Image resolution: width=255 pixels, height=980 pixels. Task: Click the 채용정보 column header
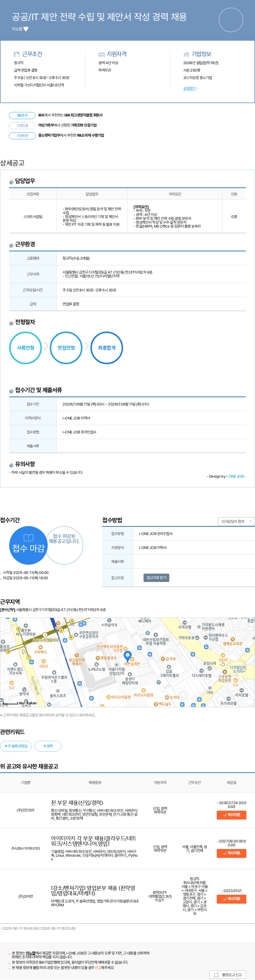95,782
